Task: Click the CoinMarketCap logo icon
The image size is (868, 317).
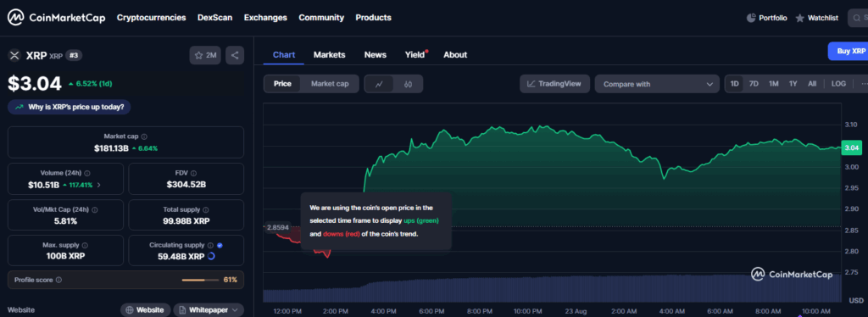Action: click(15, 18)
